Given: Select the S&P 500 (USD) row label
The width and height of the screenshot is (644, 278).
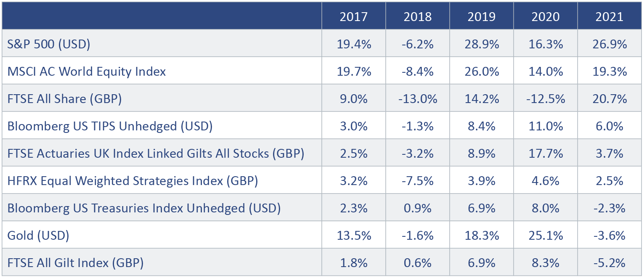Looking at the screenshot, I should pyautogui.click(x=49, y=44).
